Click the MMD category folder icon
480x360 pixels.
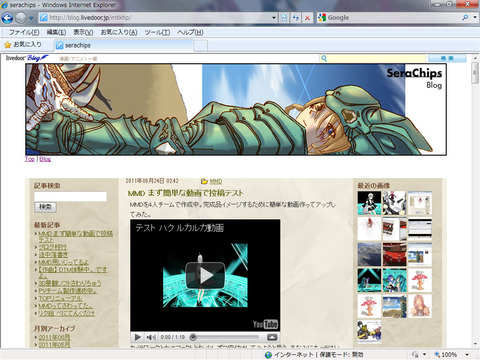204,181
